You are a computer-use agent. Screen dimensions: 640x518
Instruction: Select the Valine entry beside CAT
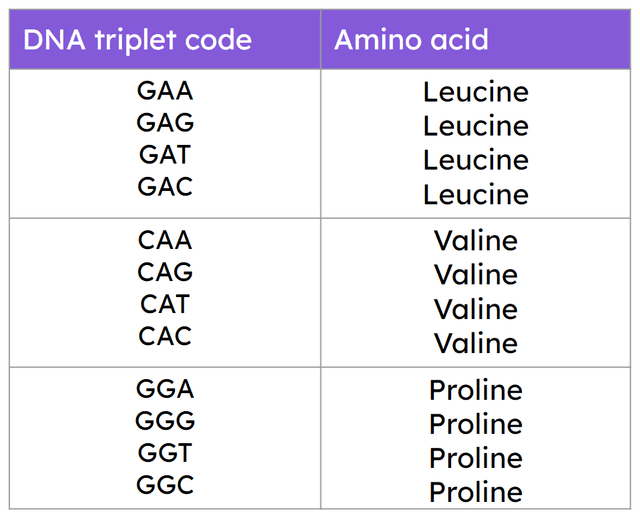475,309
